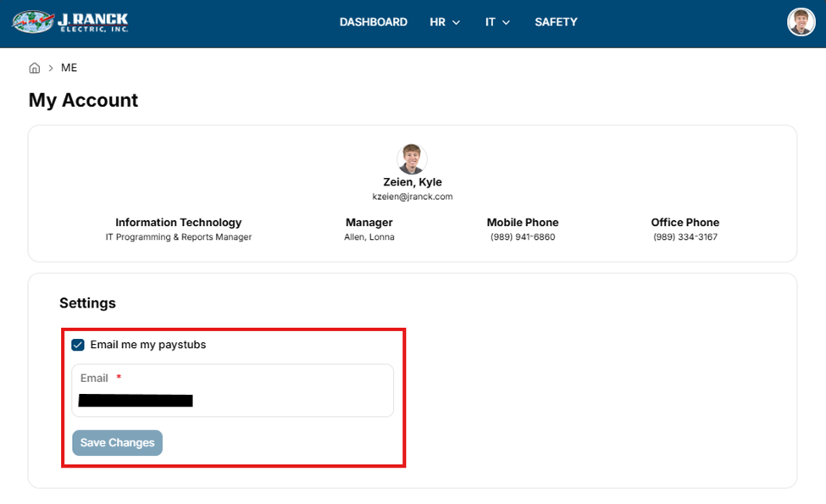Screen dimensions: 826x504
Task: Click the Information Technology department label
Action: click(178, 222)
